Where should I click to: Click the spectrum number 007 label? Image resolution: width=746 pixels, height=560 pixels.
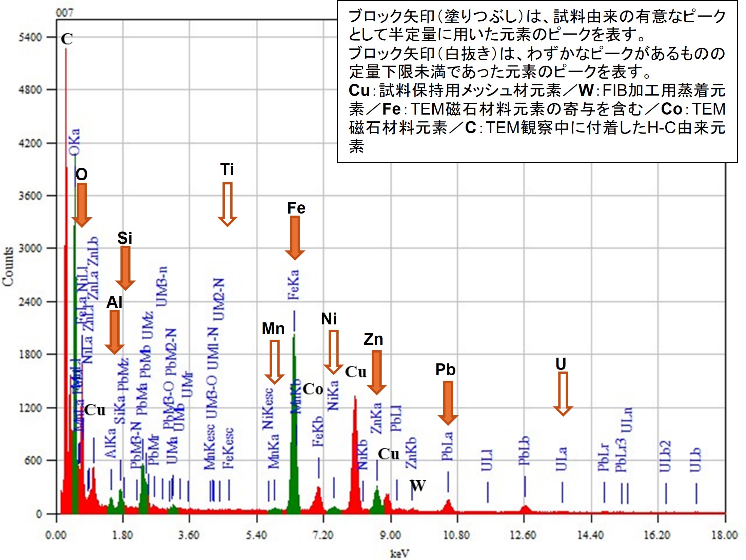(64, 13)
